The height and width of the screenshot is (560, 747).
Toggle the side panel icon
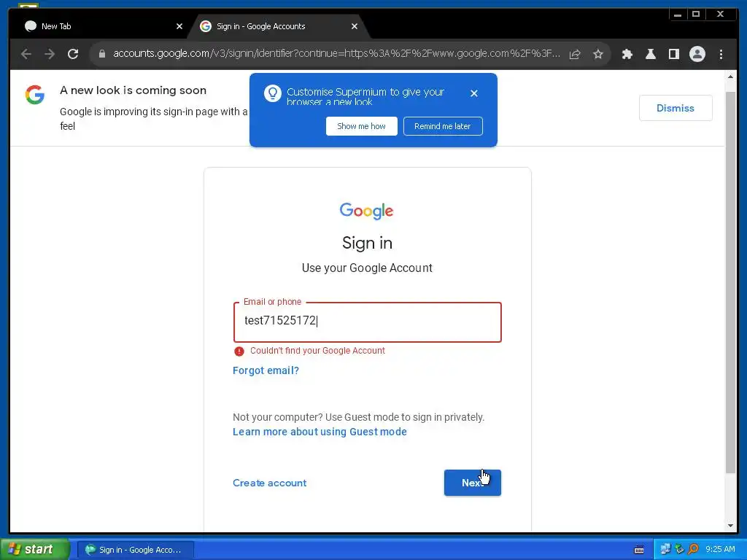point(673,54)
